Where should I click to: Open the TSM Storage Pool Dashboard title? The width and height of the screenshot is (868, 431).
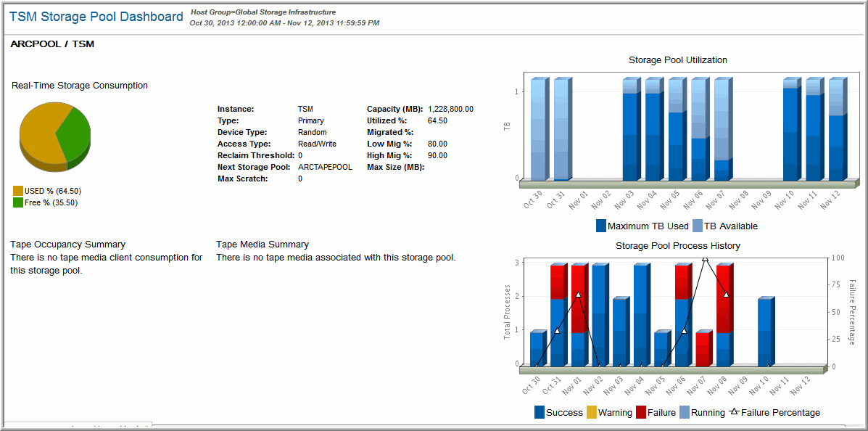[x=96, y=17]
